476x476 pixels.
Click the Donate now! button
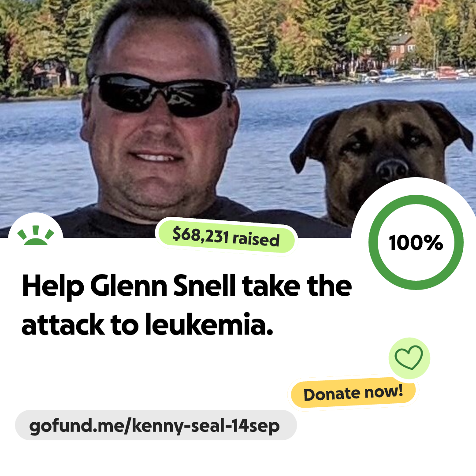tap(353, 393)
